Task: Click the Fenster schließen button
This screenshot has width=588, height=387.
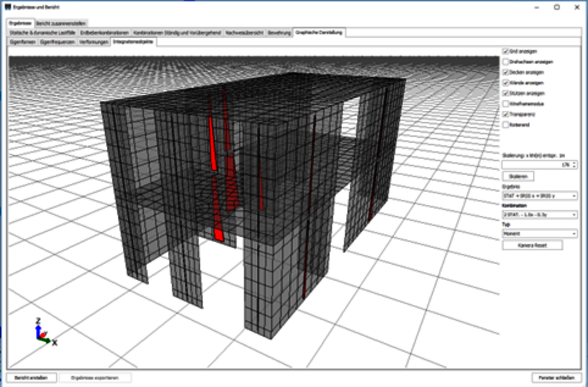Action: pos(557,378)
